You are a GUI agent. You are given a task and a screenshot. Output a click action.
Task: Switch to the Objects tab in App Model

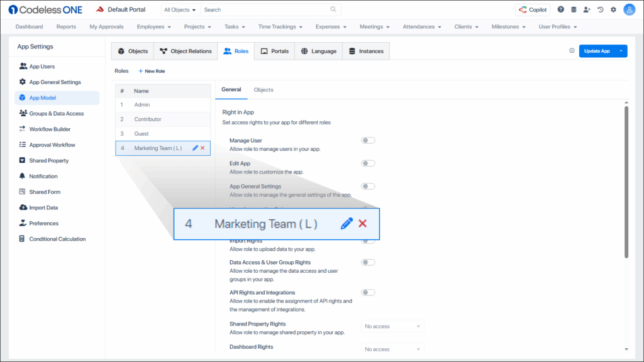pyautogui.click(x=133, y=52)
